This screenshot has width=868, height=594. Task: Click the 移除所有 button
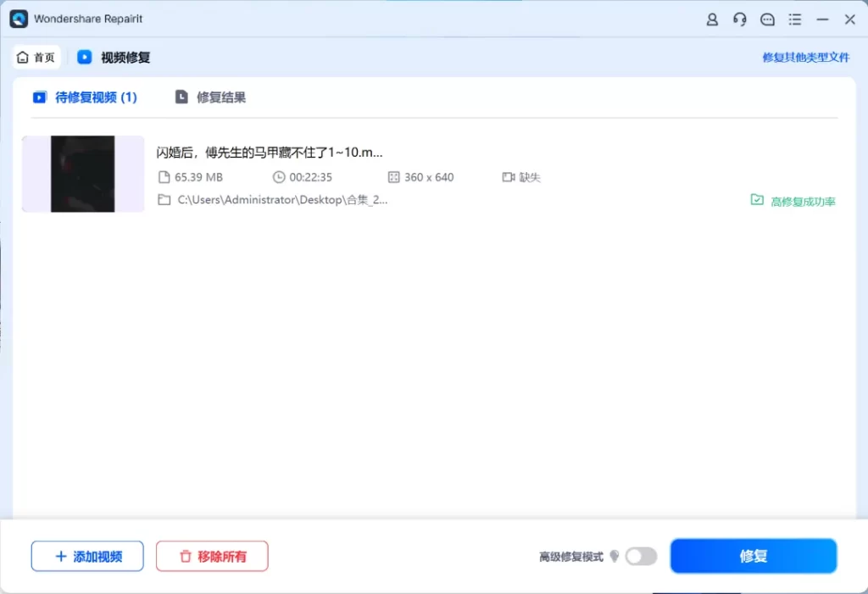pyautogui.click(x=212, y=557)
